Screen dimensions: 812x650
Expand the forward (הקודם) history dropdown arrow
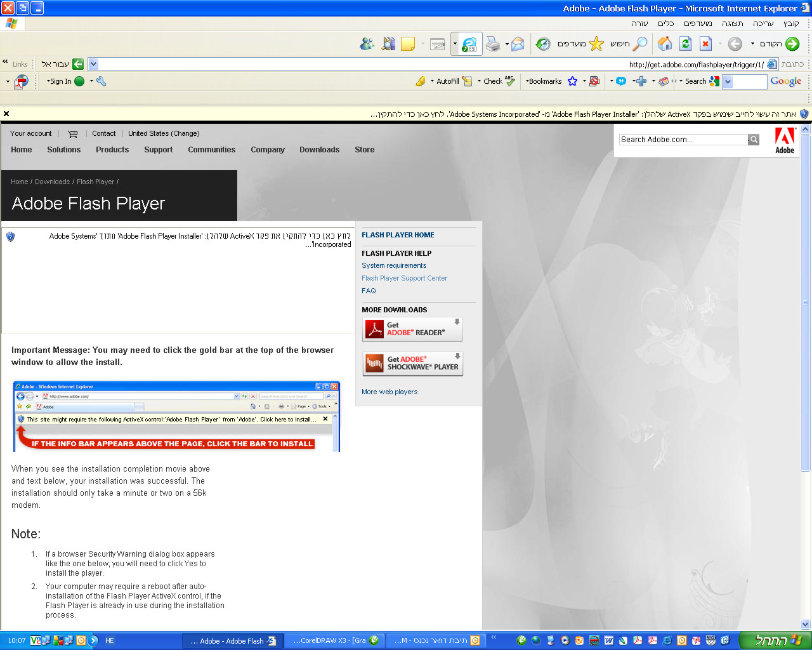752,44
